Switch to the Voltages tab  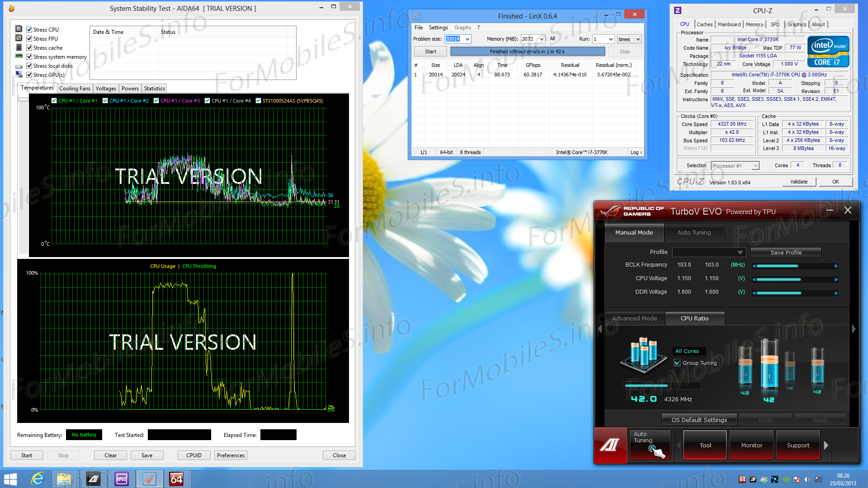[x=106, y=89]
